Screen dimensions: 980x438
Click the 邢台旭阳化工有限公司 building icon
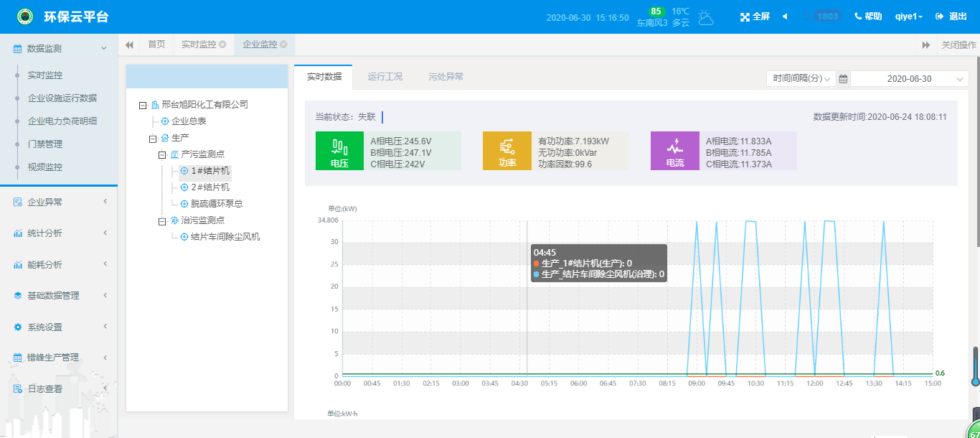(x=154, y=105)
